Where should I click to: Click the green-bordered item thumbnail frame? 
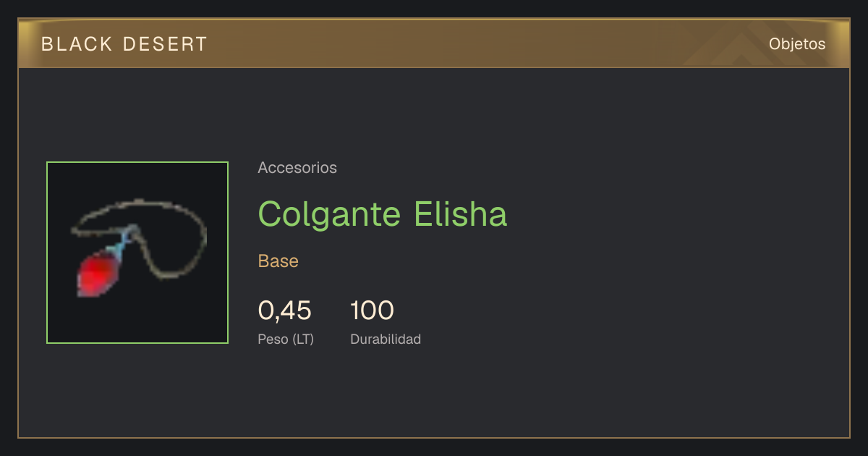[137, 253]
